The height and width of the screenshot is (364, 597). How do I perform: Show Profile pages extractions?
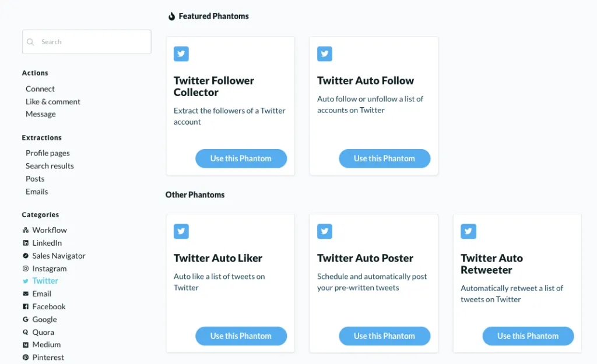pos(48,153)
